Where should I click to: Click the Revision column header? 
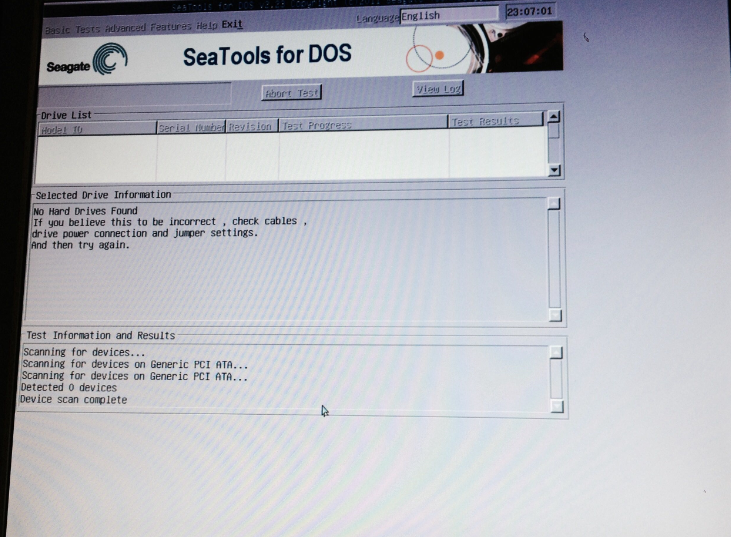click(252, 126)
